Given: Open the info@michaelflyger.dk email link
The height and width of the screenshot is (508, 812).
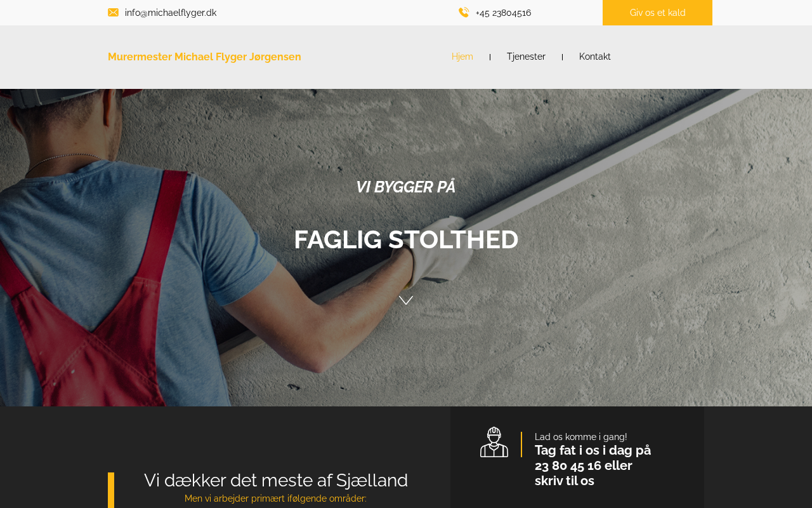Looking at the screenshot, I should click(x=171, y=13).
